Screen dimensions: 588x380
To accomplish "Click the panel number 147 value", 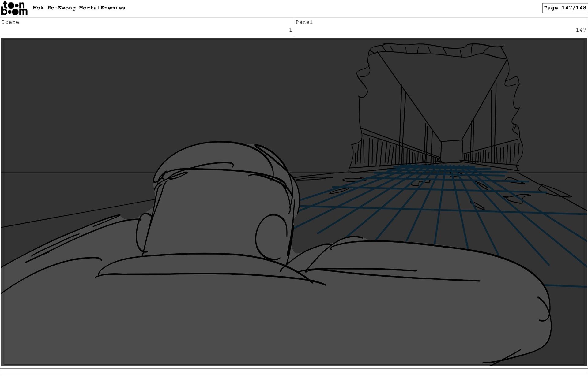I will [581, 30].
